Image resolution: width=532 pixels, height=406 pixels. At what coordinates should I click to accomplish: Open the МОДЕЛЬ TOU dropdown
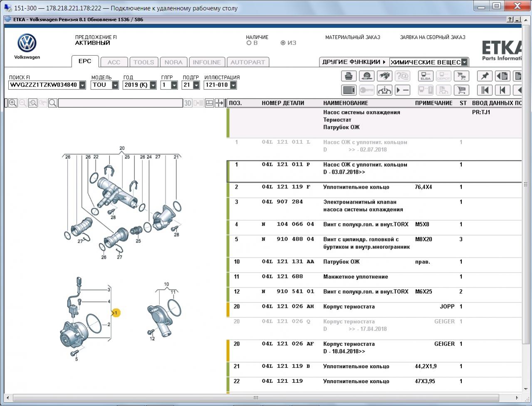point(115,85)
